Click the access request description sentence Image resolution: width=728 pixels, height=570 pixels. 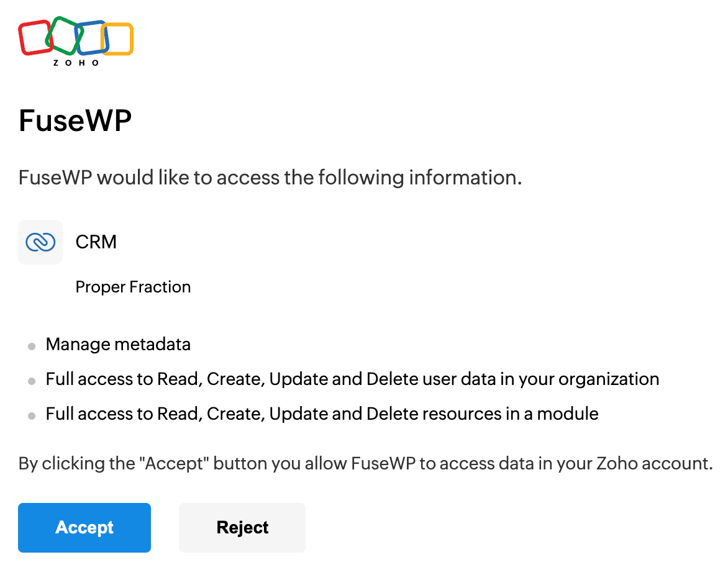(270, 178)
